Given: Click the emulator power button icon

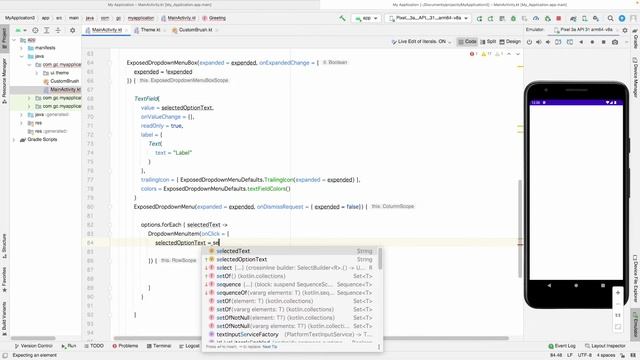Looking at the screenshot, I should 529,42.
